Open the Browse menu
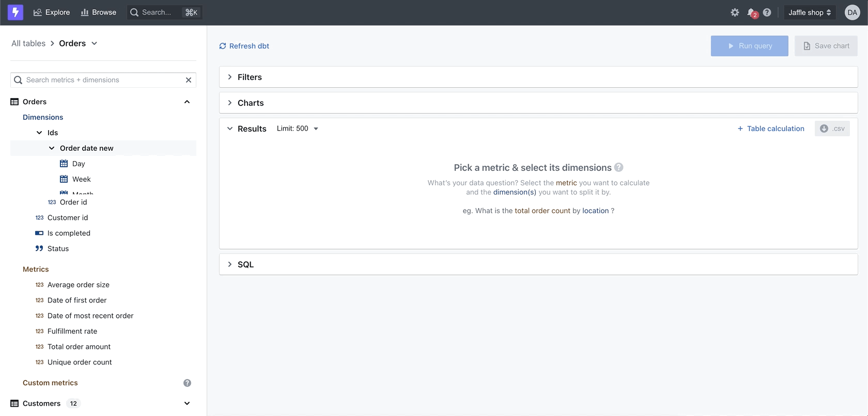This screenshot has height=416, width=868. pyautogui.click(x=99, y=12)
